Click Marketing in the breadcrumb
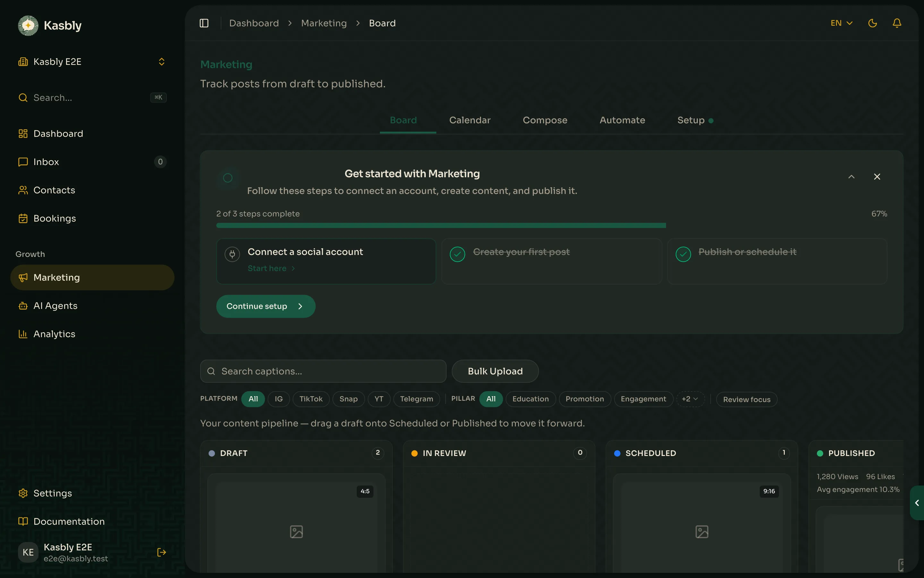924x578 pixels. coord(324,23)
